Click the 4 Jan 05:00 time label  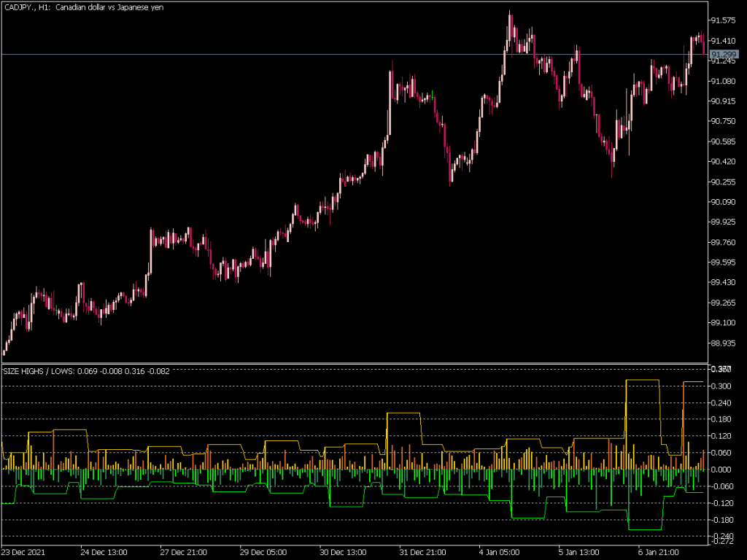pyautogui.click(x=501, y=552)
